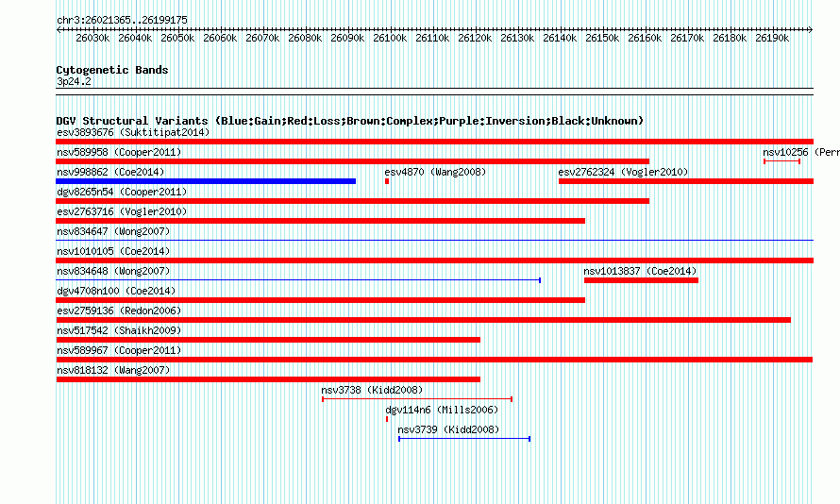Click the chr3:26021365..26199175 coordinates text
The height and width of the screenshot is (504, 840).
pyautogui.click(x=122, y=21)
